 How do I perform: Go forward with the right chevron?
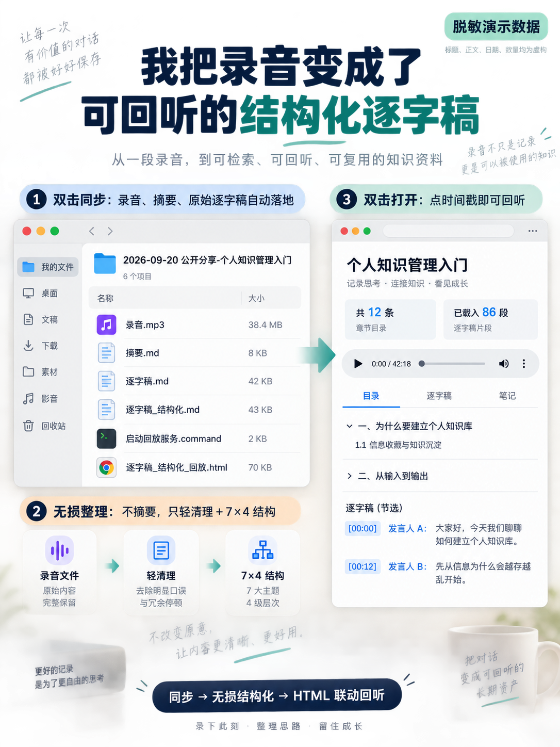pos(110,231)
